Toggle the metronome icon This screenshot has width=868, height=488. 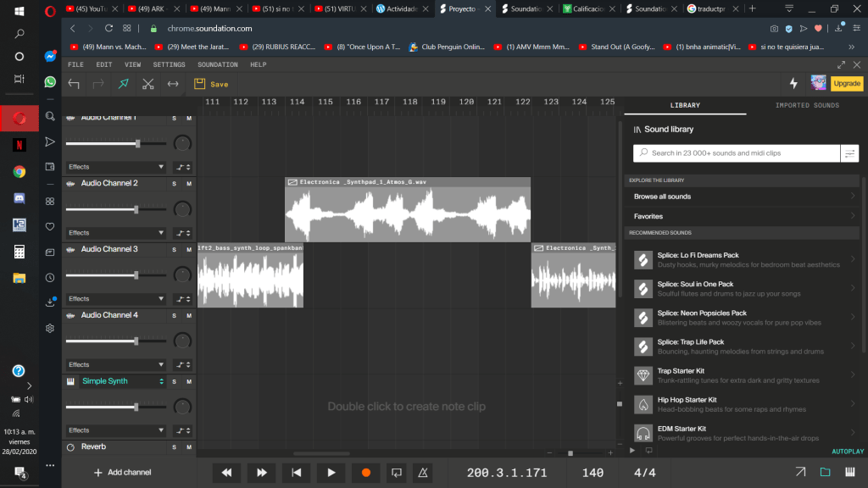(x=424, y=472)
